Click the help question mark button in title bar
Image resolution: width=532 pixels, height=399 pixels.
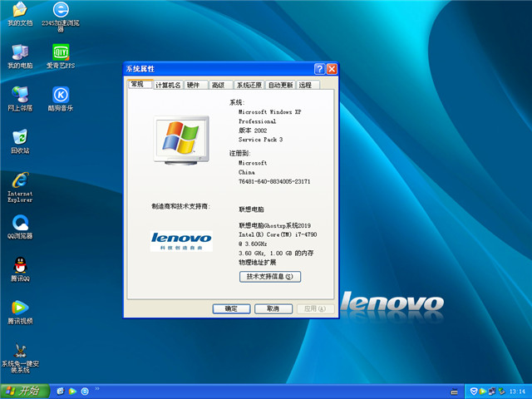point(319,69)
